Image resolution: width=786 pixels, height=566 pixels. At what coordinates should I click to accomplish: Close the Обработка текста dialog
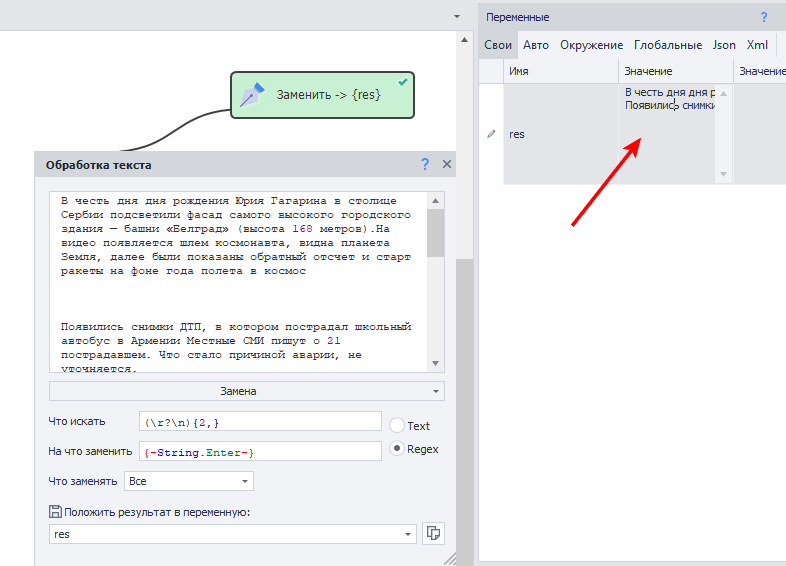[x=447, y=164]
